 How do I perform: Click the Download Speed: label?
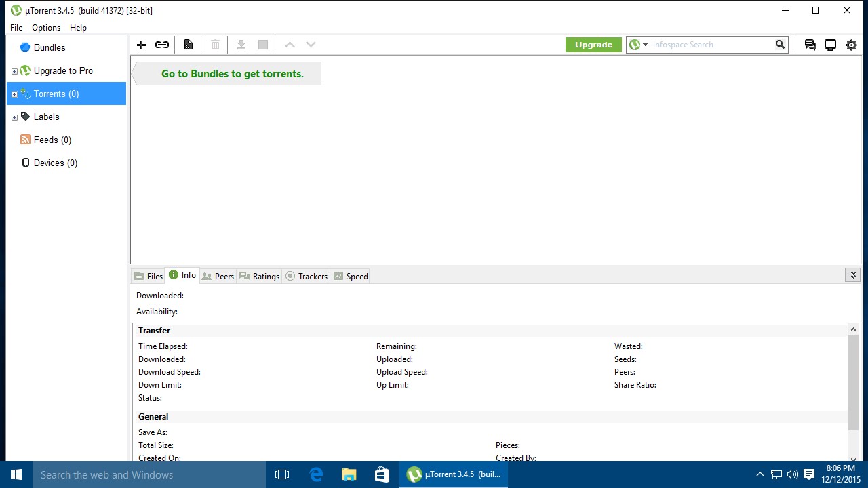170,371
